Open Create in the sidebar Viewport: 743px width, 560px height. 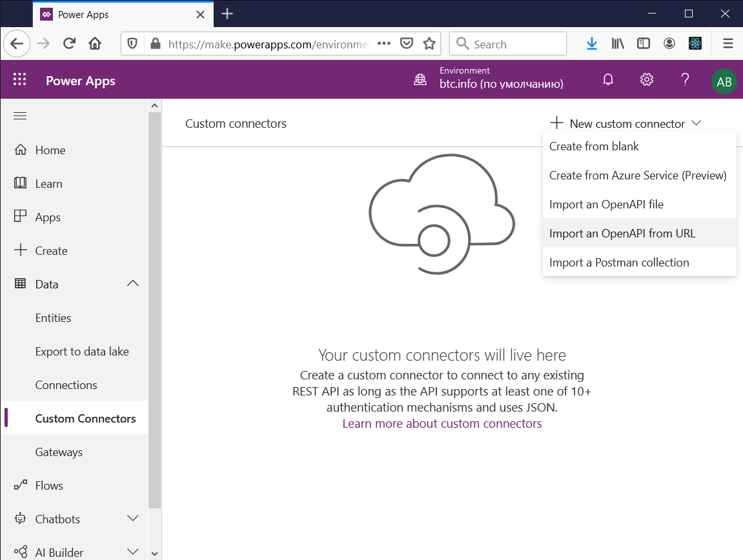point(74,250)
